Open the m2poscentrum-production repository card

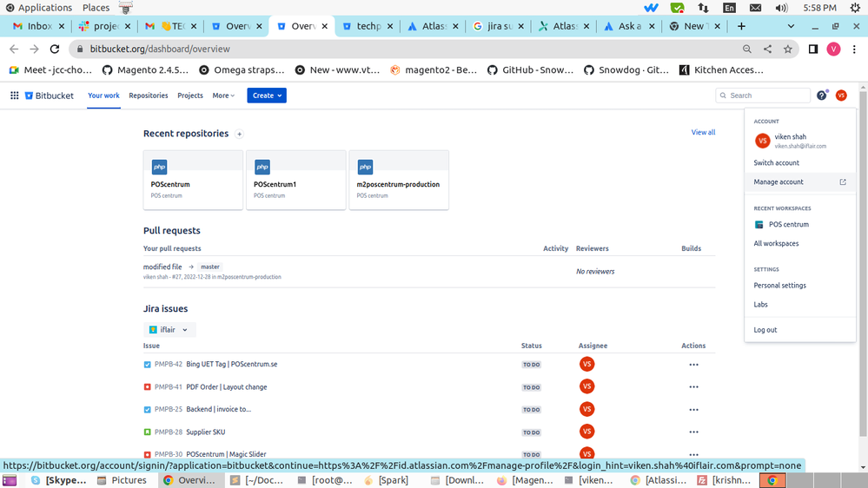[x=399, y=180]
